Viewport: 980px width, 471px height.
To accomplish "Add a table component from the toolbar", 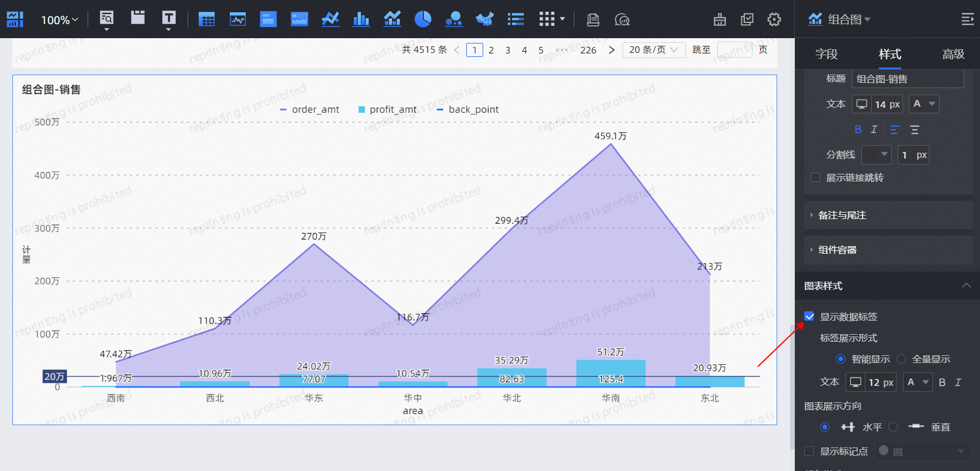I will click(x=207, y=19).
